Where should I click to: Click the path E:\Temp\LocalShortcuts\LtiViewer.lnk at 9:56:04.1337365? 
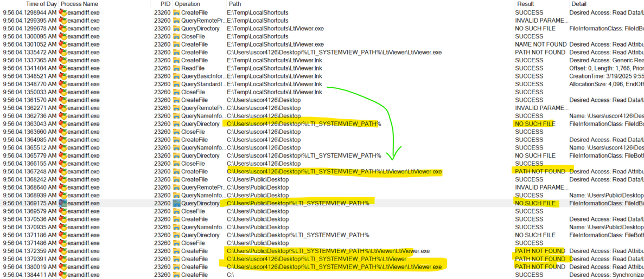click(x=275, y=60)
